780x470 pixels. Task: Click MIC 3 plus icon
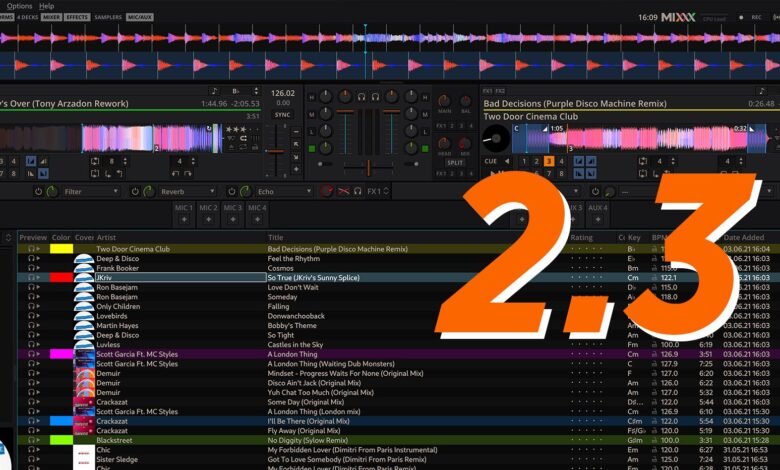233,219
